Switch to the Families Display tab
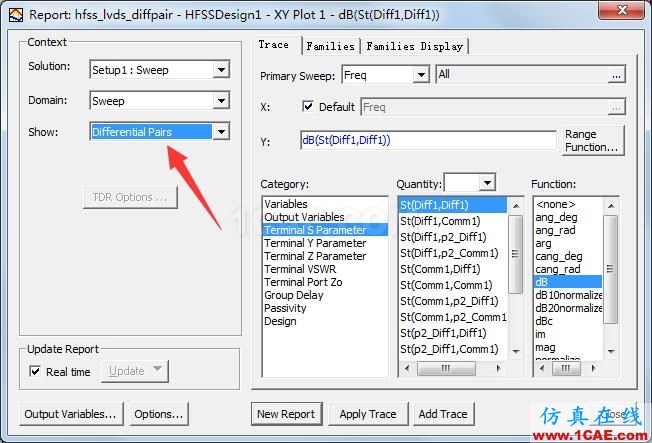The height and width of the screenshot is (443, 652). tap(415, 46)
